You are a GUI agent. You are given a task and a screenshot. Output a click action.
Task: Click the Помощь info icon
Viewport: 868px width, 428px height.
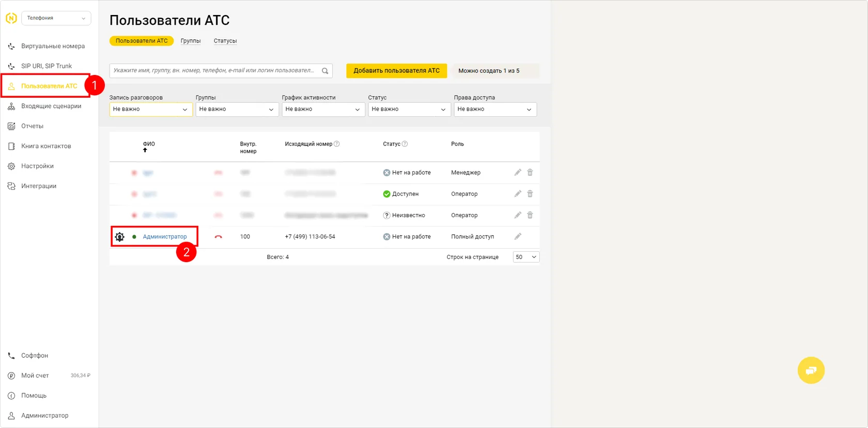11,395
